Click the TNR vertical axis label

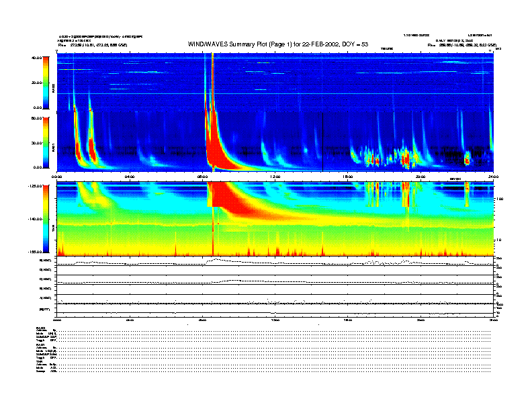53,229
